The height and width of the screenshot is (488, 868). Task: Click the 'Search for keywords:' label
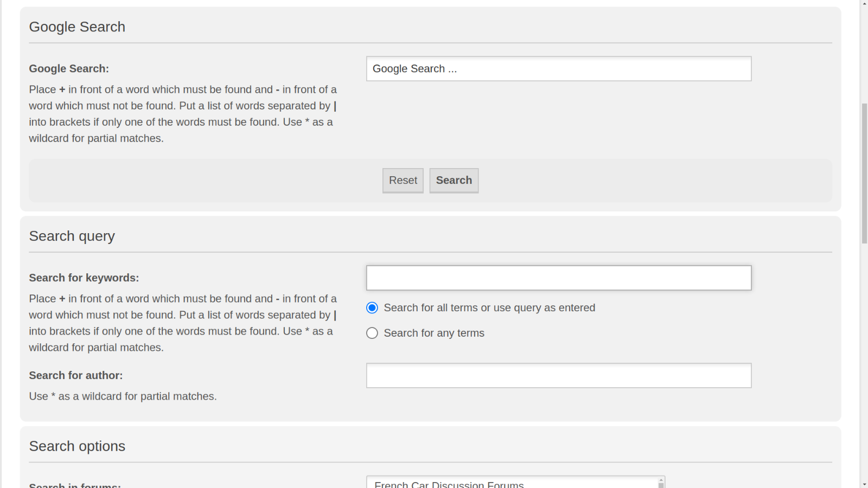click(x=84, y=278)
